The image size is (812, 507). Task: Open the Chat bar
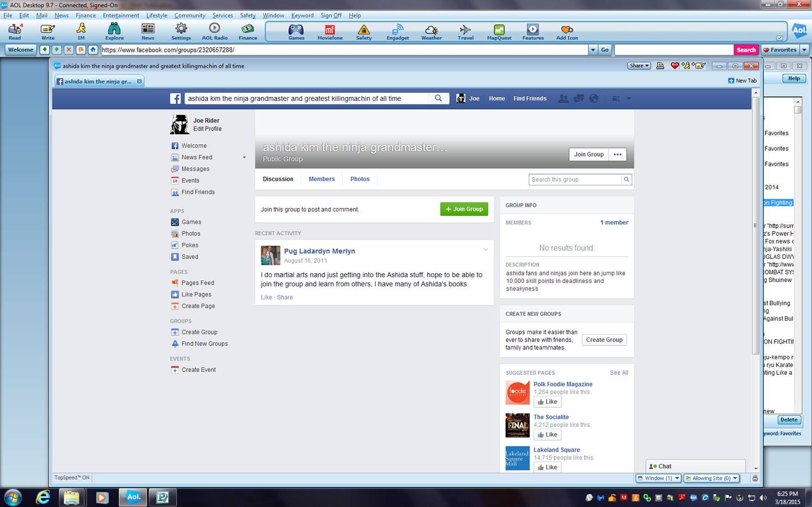tap(695, 466)
